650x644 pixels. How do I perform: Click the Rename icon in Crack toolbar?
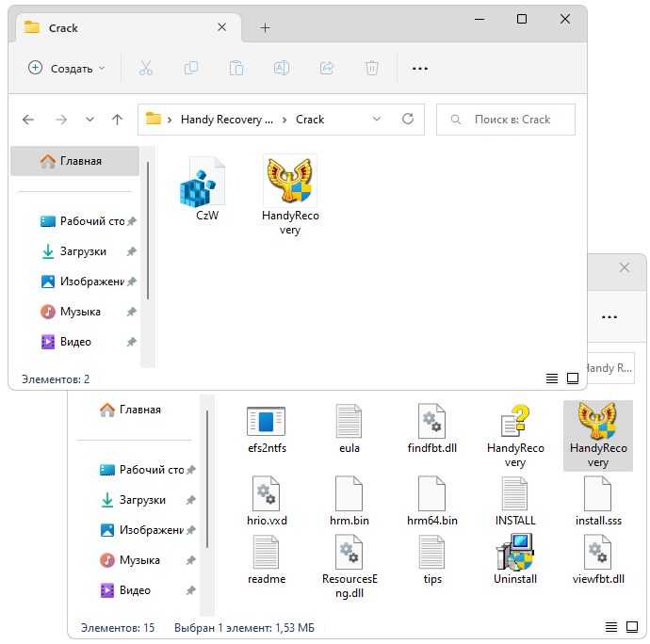(282, 68)
